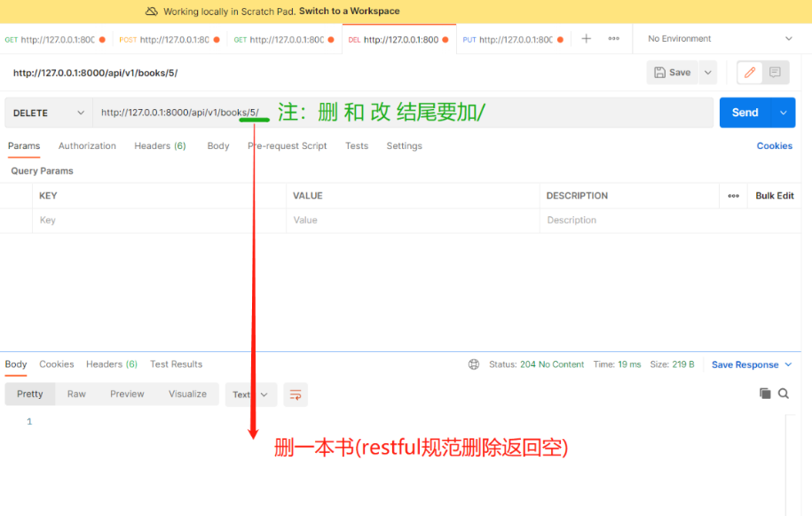
Task: Click the cloud-off Scratch Pad icon
Action: click(151, 11)
